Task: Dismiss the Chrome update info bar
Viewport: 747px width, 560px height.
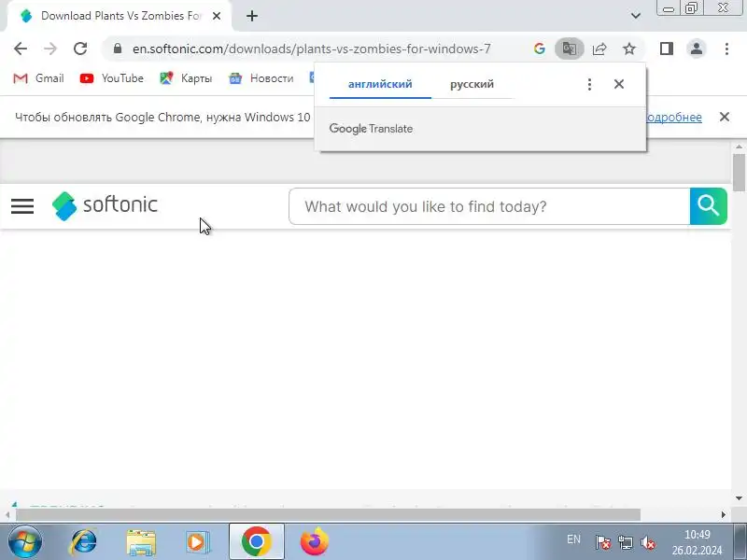Action: coord(725,117)
